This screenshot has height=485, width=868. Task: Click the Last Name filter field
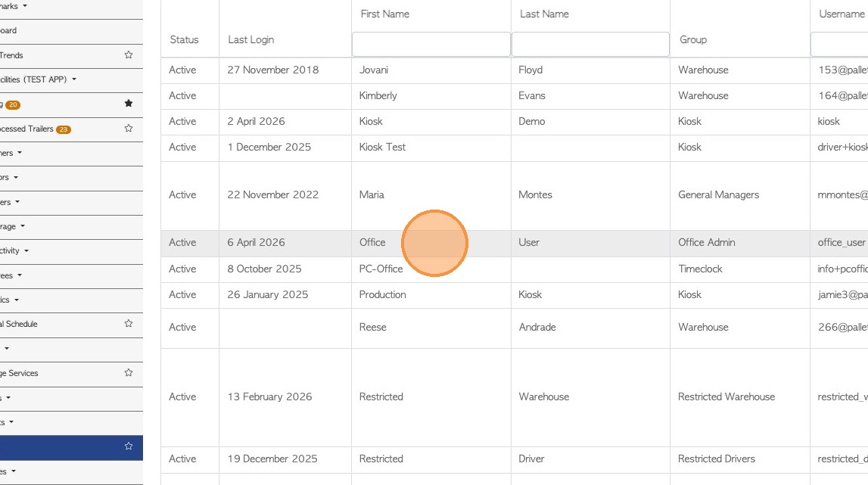point(590,44)
